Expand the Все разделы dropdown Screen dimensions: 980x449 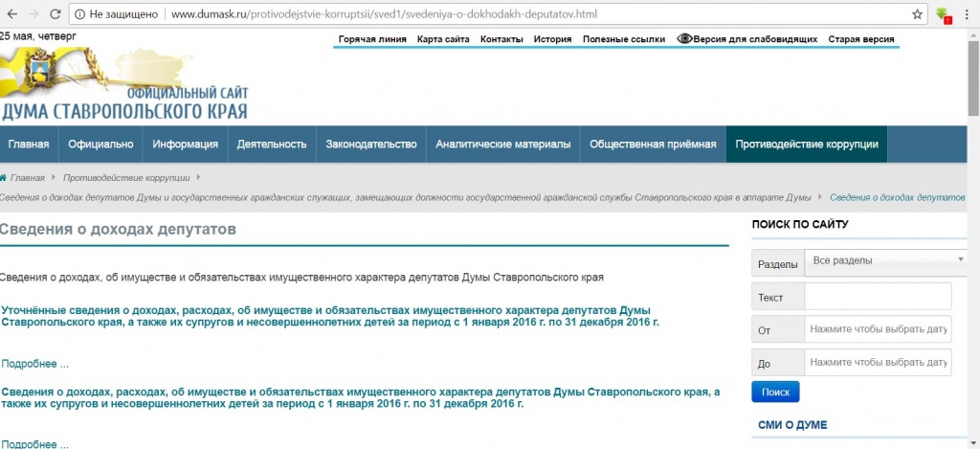pyautogui.click(x=885, y=260)
